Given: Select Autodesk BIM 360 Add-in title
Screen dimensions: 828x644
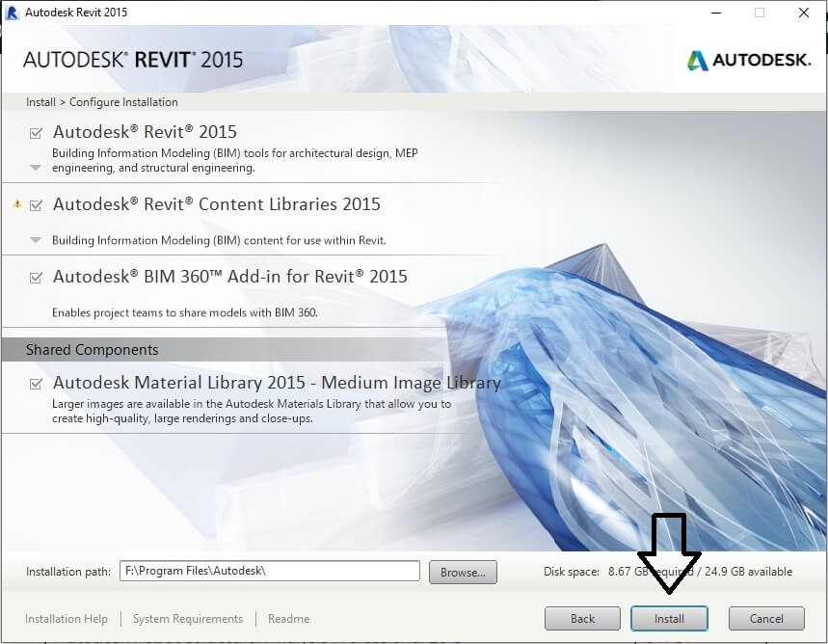Looking at the screenshot, I should pos(230,277).
